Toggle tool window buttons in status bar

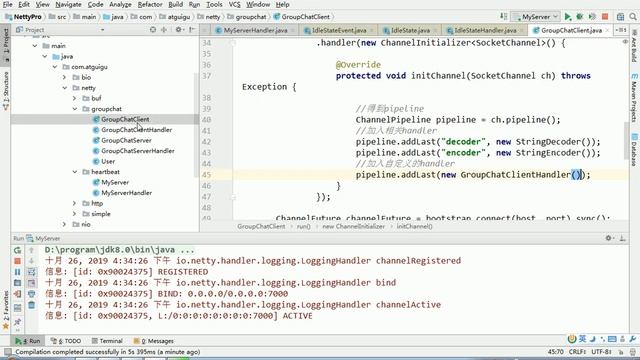pos(7,351)
